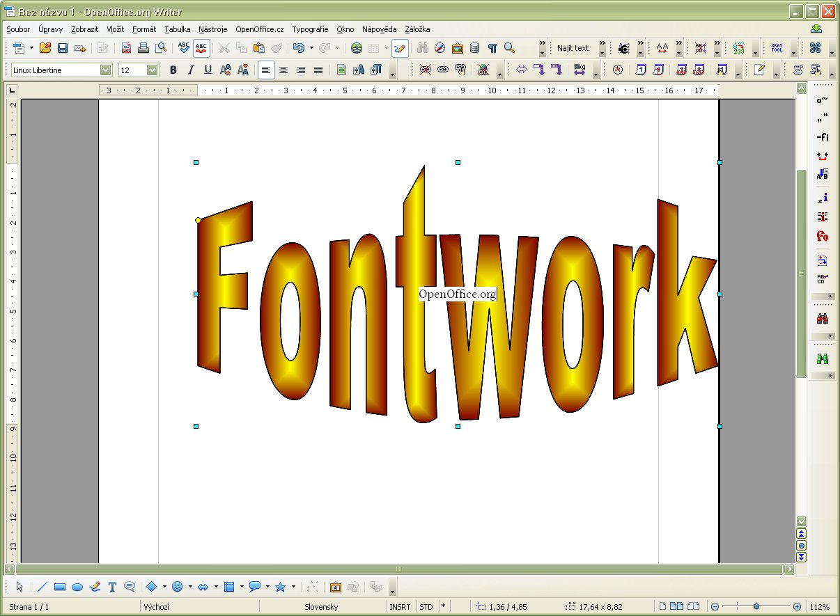Open Find & Replace binoculars
Image resolution: width=840 pixels, height=616 pixels.
click(422, 48)
